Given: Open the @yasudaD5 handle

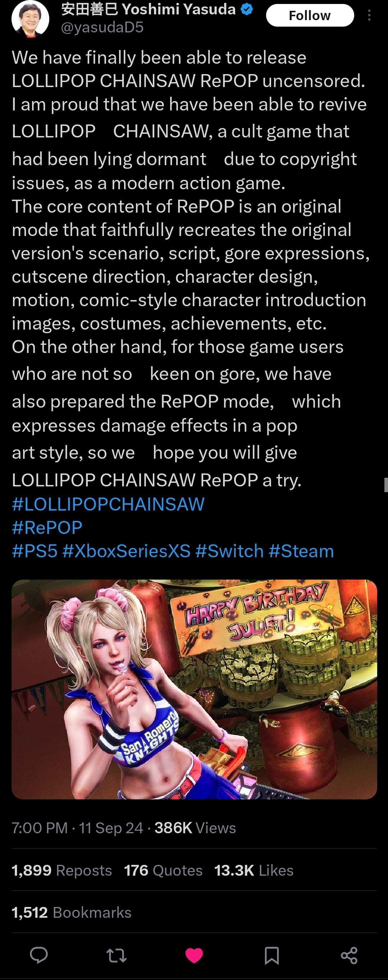Looking at the screenshot, I should [102, 27].
